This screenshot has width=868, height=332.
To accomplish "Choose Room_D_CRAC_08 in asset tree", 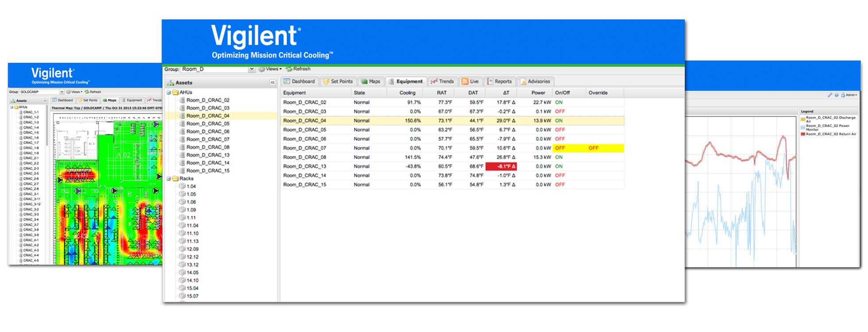I will (x=208, y=147).
